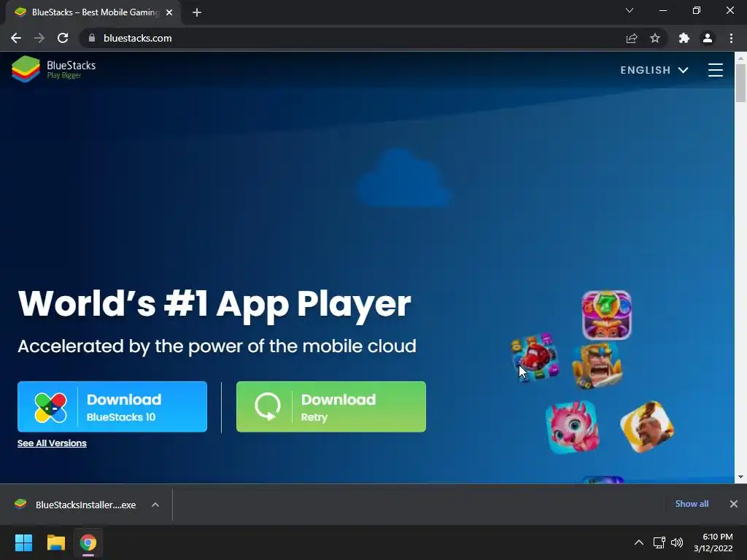Download BlueStacks 10 button

coord(112,407)
